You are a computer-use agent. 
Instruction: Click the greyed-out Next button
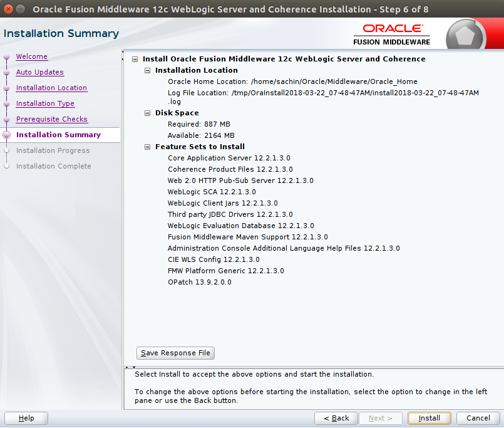pos(381,418)
